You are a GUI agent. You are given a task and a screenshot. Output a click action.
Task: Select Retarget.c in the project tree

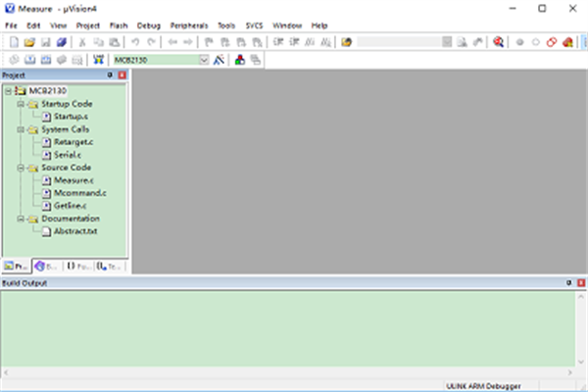click(x=73, y=142)
